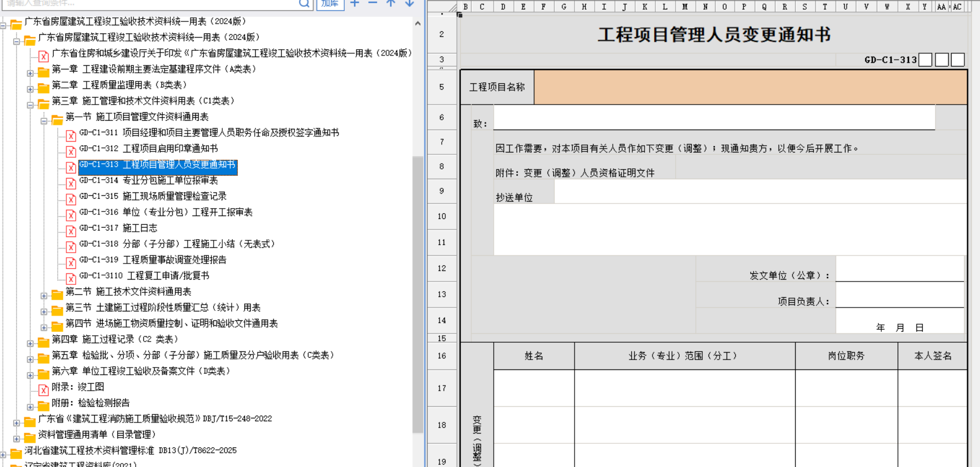The width and height of the screenshot is (980, 467).
Task: Click the plus icon beside 加库
Action: [355, 3]
